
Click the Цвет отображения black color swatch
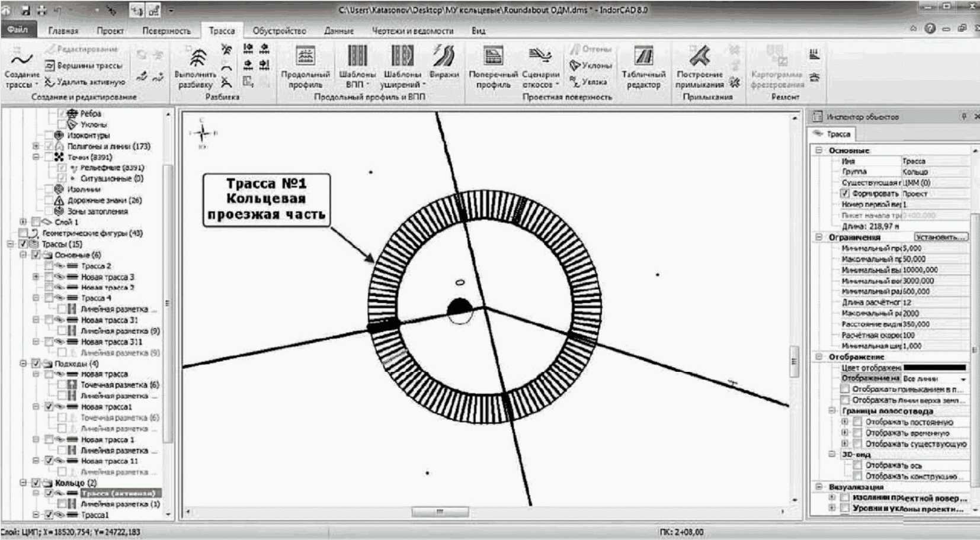(934, 368)
